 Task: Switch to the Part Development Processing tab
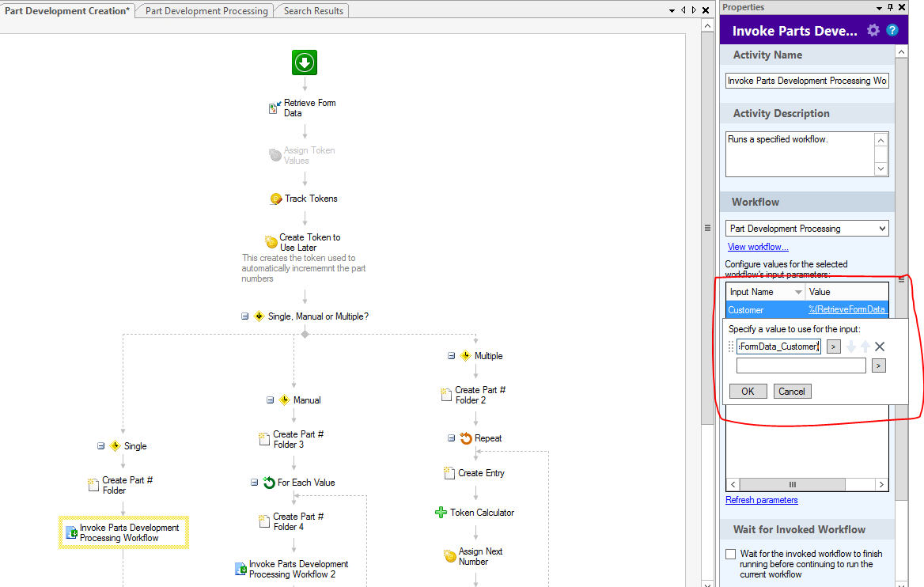click(x=206, y=11)
